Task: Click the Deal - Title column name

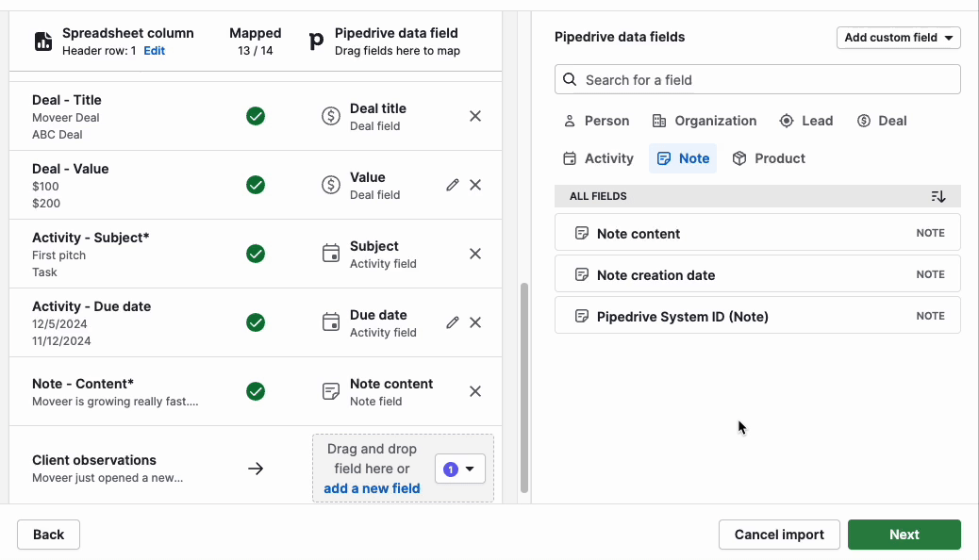Action: (x=67, y=100)
